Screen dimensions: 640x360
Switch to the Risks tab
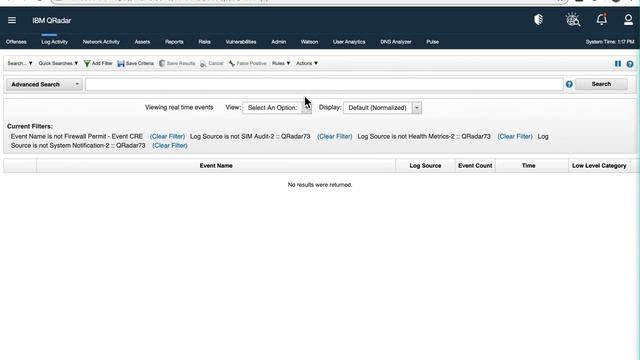(x=204, y=42)
